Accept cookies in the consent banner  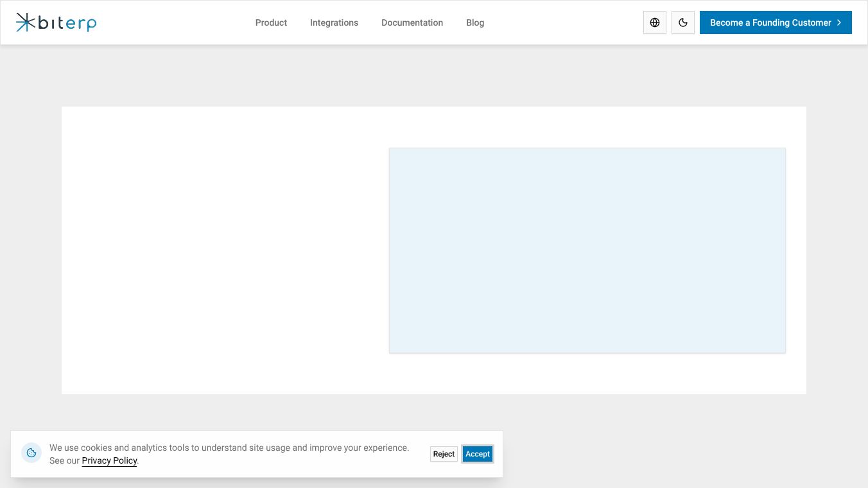[x=478, y=454]
